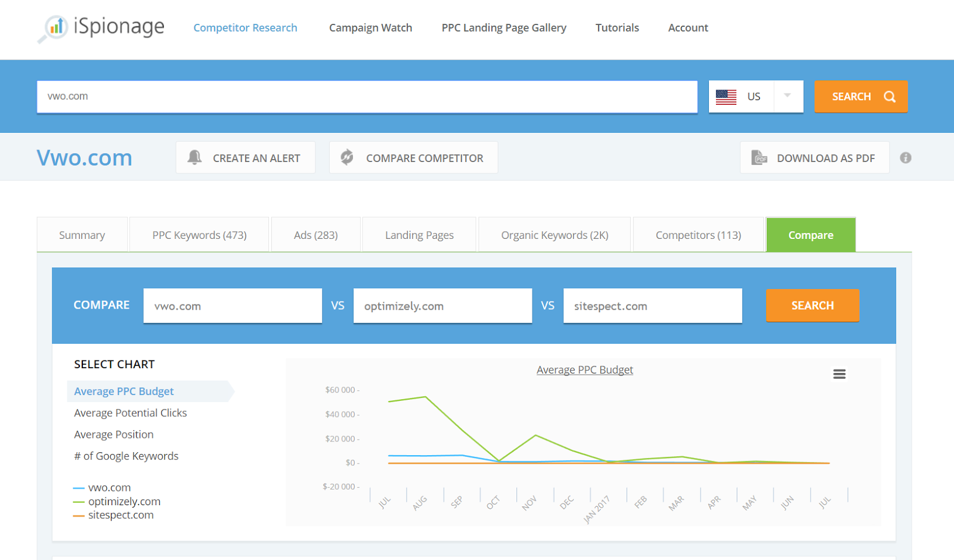Click the orange Search button in the compare panel

tap(813, 305)
